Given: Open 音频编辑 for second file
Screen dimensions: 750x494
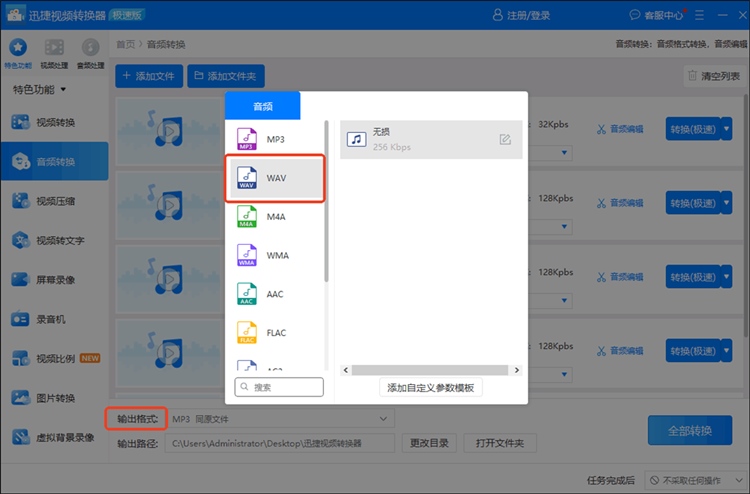Looking at the screenshot, I should (620, 203).
